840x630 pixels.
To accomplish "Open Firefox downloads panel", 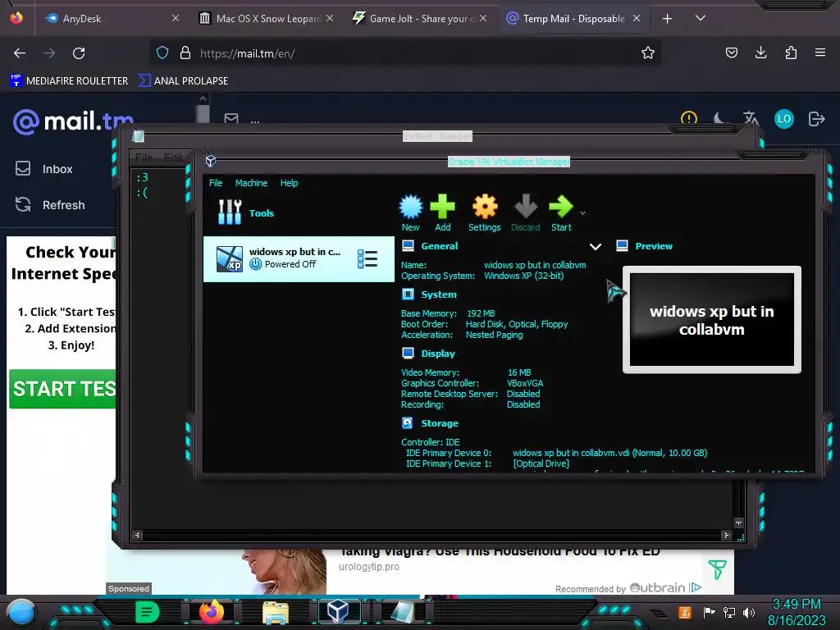I will point(760,52).
